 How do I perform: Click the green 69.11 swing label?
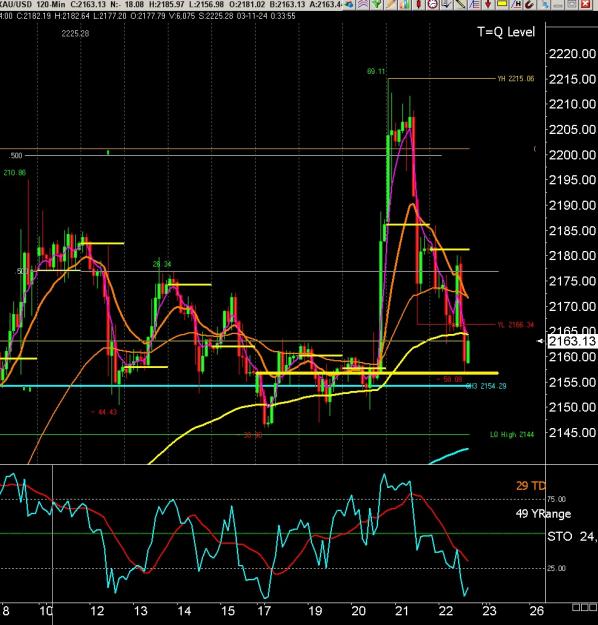[376, 71]
